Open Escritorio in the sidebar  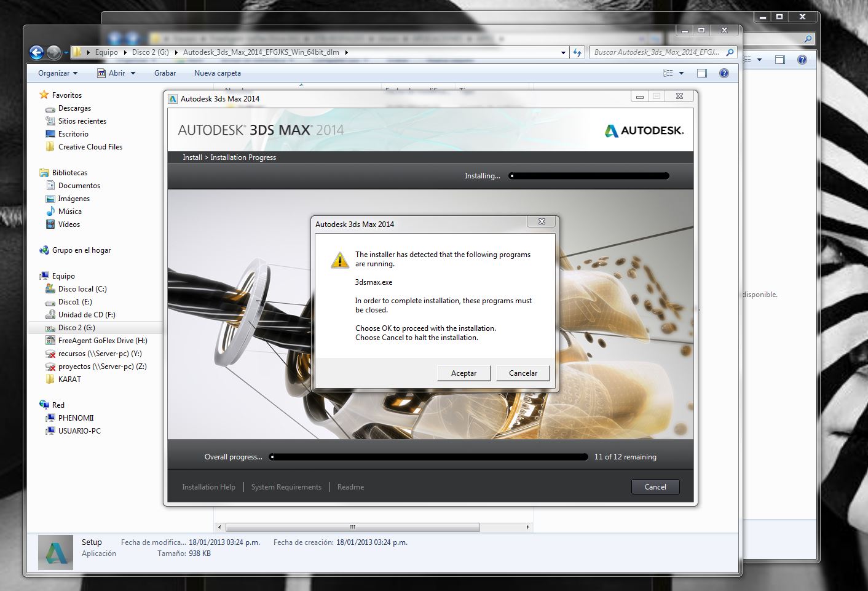(73, 134)
